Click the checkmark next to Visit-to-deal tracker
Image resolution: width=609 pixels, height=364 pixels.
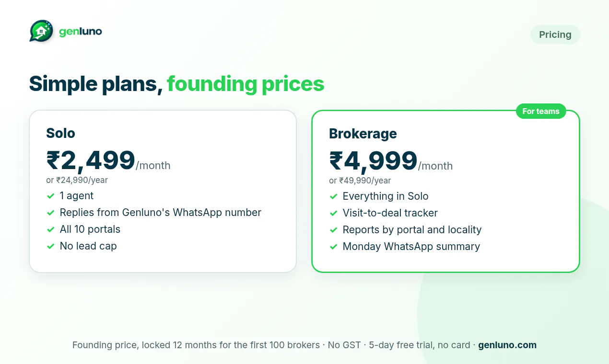point(333,213)
